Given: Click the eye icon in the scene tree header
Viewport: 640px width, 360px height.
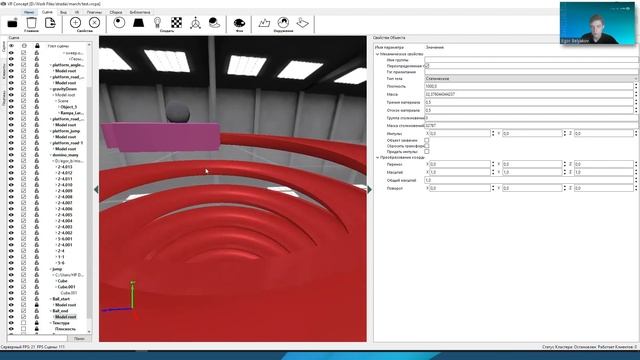Looking at the screenshot, I should [11, 46].
